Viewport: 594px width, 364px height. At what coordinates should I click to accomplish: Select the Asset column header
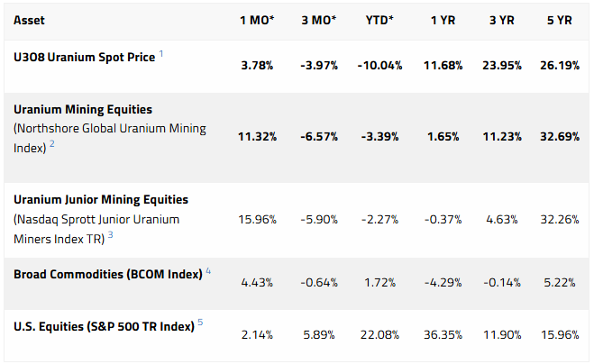tap(32, 20)
